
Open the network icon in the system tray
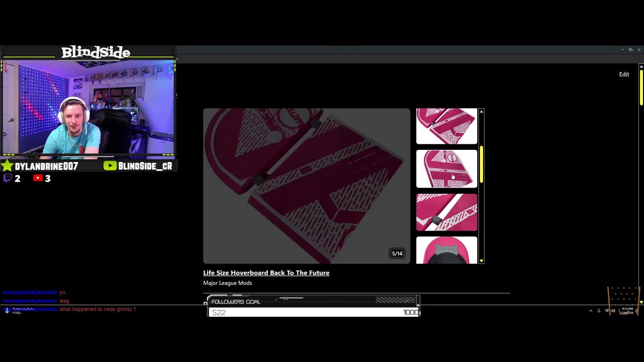[x=607, y=311]
